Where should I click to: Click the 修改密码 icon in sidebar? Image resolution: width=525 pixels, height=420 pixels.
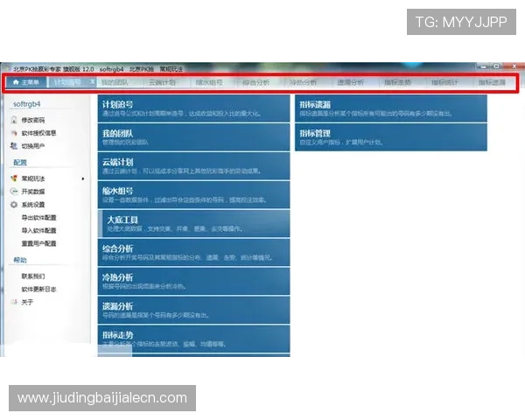coord(14,120)
